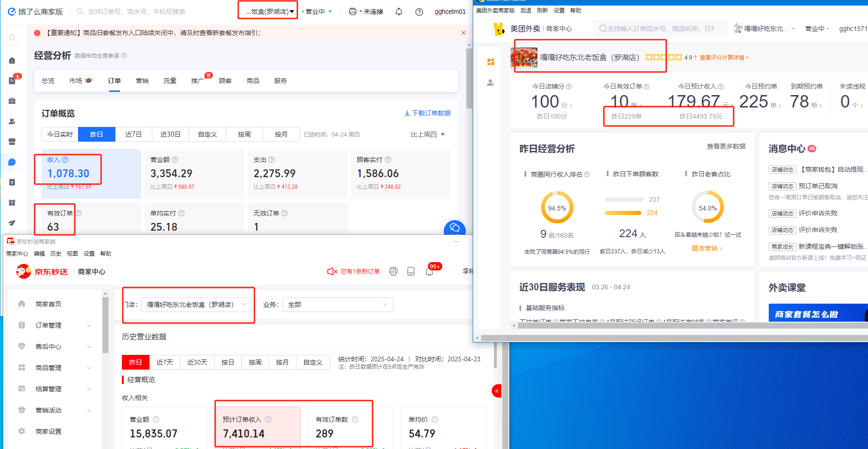This screenshot has height=449, width=868.
Task: Select 按周 period in Ele.me
Action: 244,134
